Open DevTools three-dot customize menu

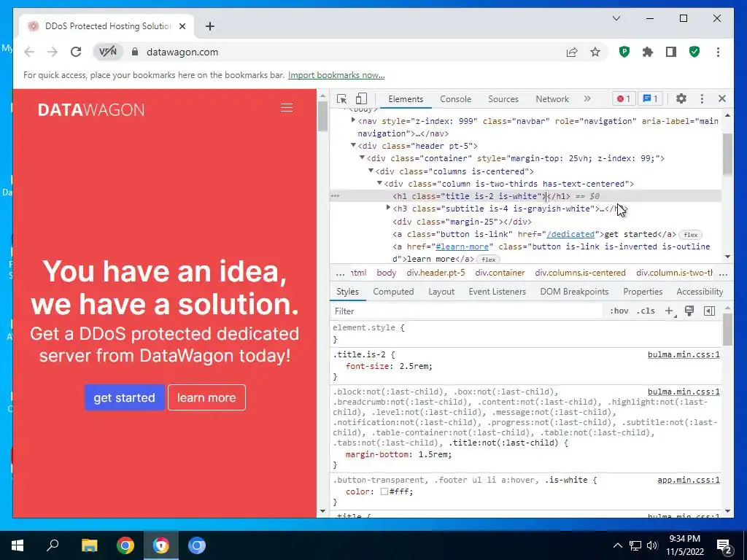[702, 98]
